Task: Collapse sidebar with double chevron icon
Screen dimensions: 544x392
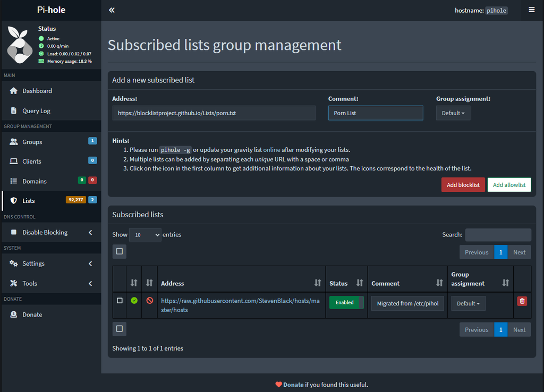Action: click(x=112, y=10)
